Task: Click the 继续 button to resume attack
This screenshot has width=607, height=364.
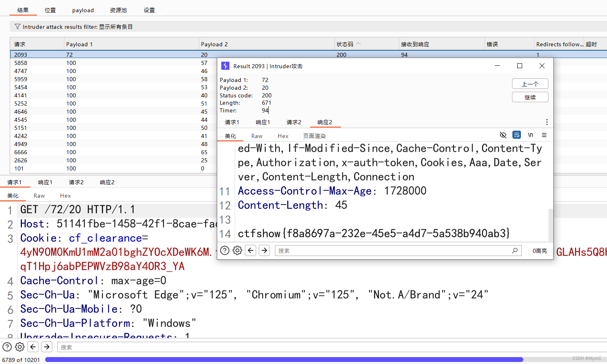Action: (530, 97)
